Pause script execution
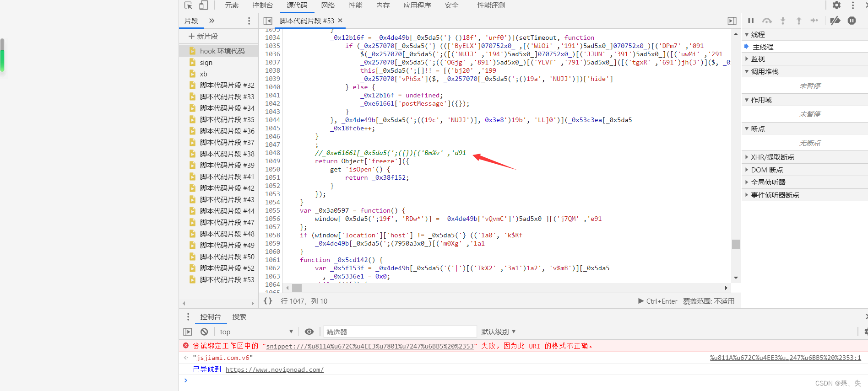Image resolution: width=868 pixels, height=391 pixels. click(751, 21)
